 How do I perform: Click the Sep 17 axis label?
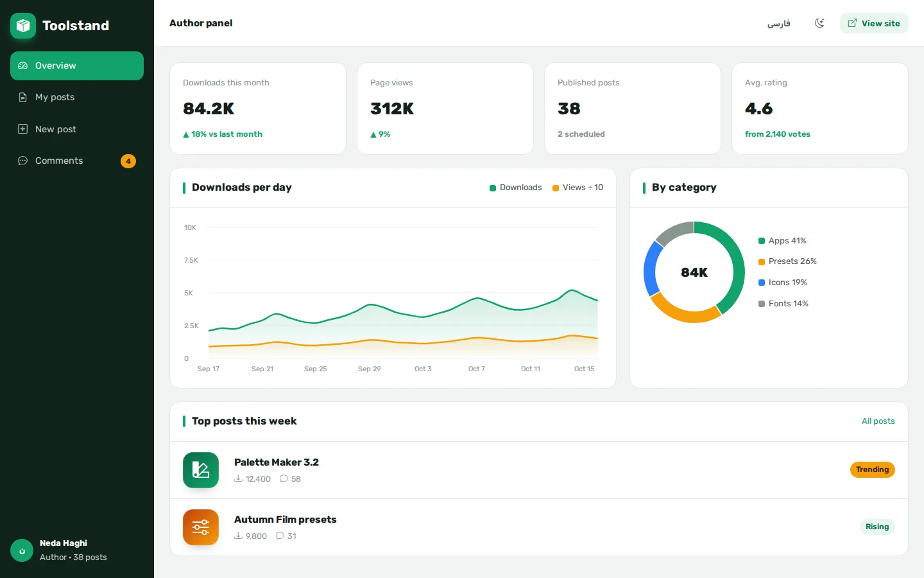(x=209, y=369)
